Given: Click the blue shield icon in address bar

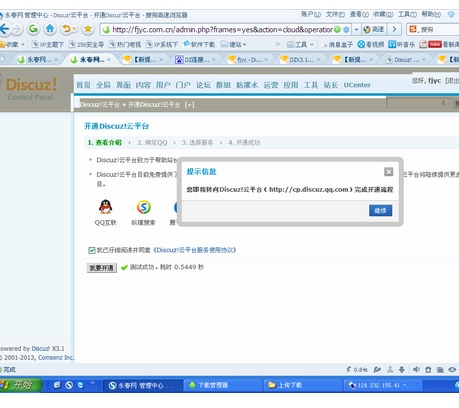Looking at the screenshot, I should (346, 30).
